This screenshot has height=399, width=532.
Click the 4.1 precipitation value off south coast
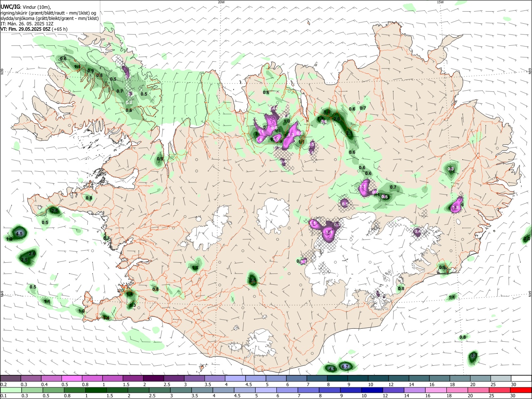(332, 369)
